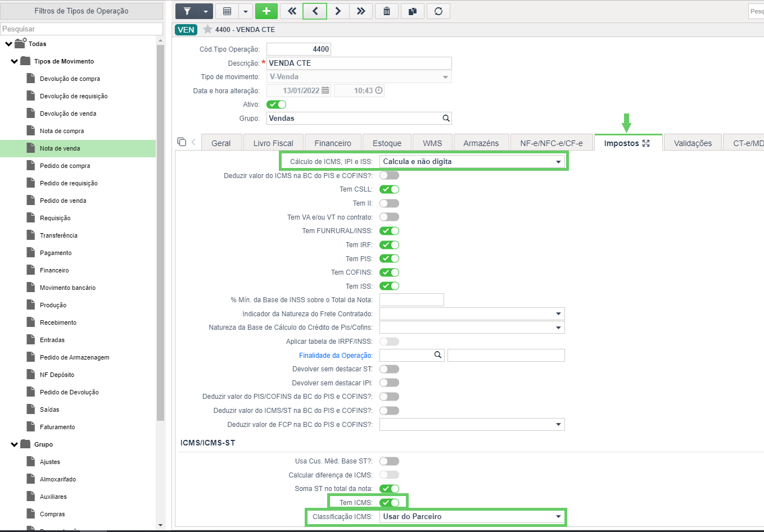Delete record with trash icon
The height and width of the screenshot is (532, 764).
point(387,11)
